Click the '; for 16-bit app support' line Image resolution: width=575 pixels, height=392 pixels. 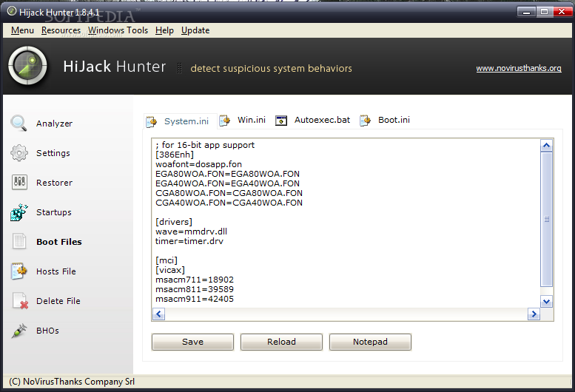pos(205,145)
